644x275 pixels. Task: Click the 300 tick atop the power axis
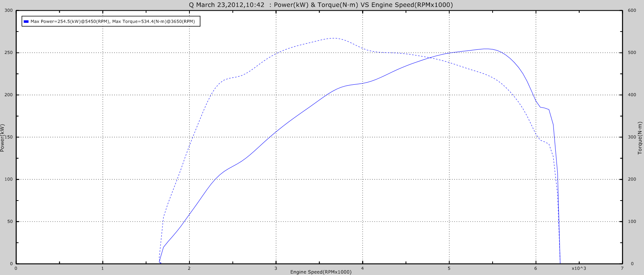coord(9,11)
